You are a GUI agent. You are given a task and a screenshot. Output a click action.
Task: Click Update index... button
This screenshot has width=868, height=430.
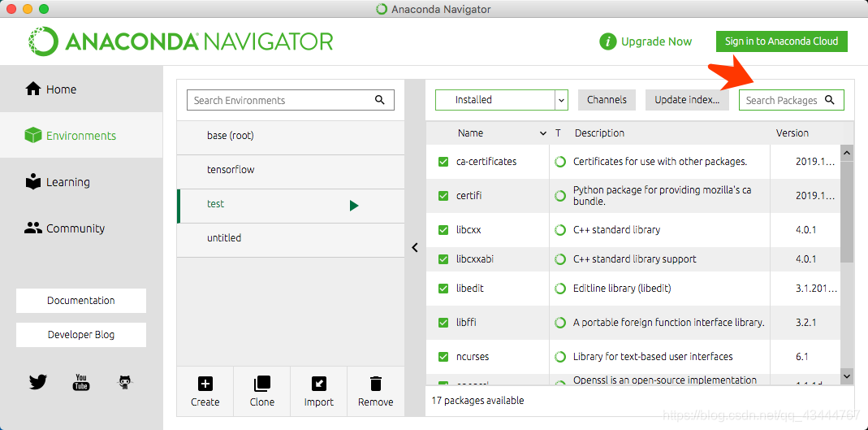tap(687, 100)
